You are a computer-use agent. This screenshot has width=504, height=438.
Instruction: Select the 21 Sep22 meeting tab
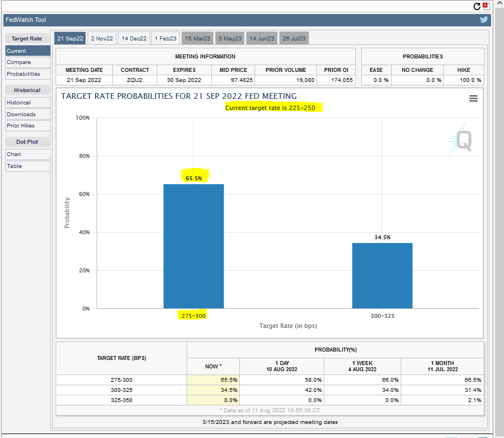(x=70, y=39)
